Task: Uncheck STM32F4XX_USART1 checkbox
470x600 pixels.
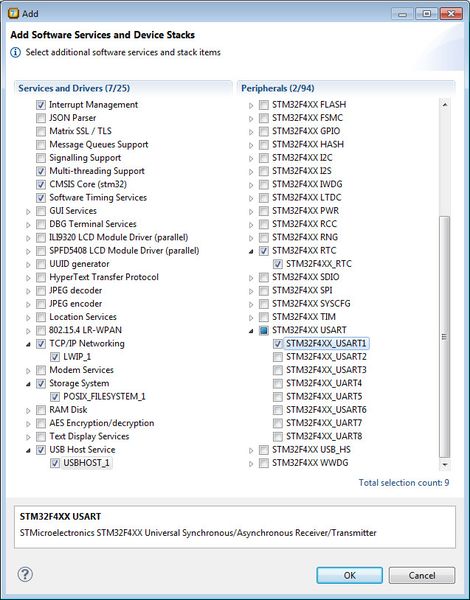Action: (x=278, y=344)
